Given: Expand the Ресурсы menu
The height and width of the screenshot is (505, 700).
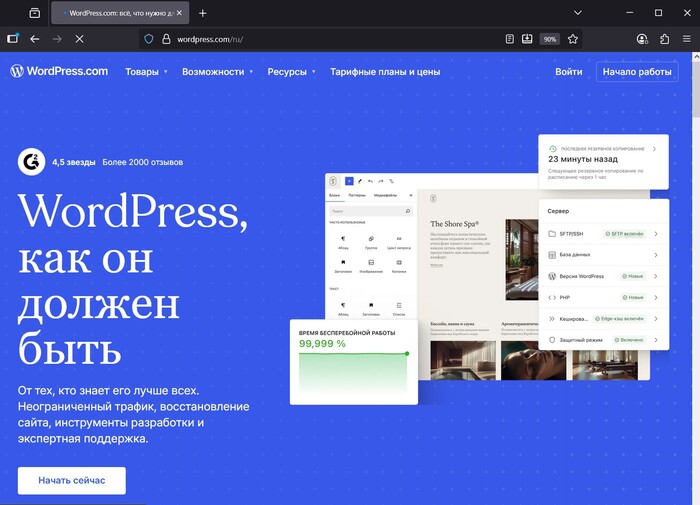Looking at the screenshot, I should (292, 72).
